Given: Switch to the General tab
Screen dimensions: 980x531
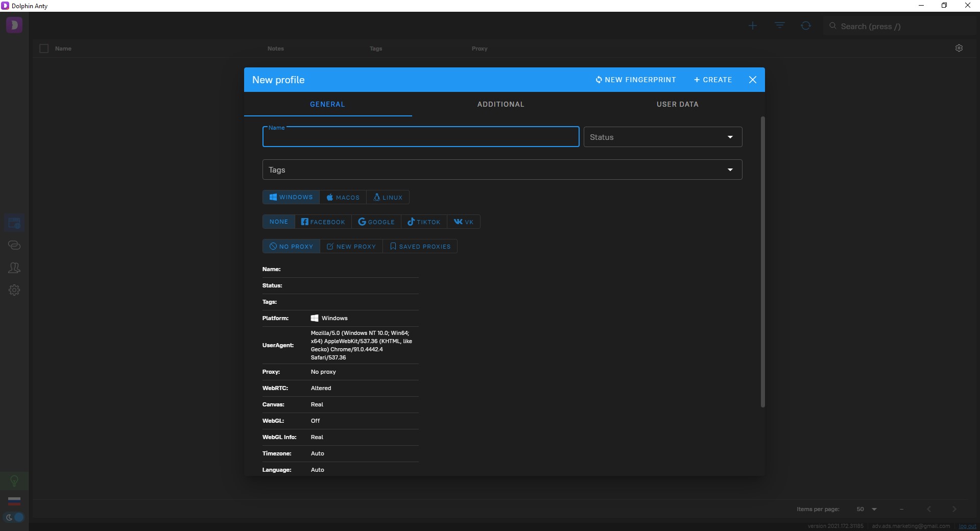Looking at the screenshot, I should coord(328,104).
